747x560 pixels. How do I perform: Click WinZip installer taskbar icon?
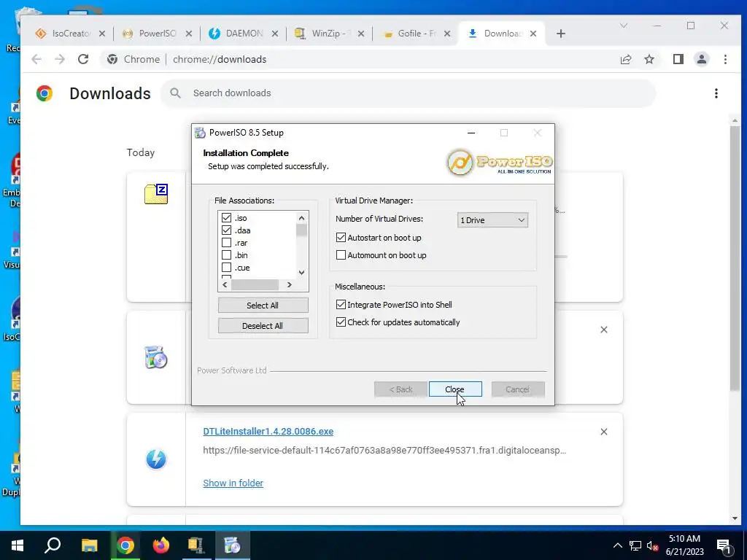point(196,545)
